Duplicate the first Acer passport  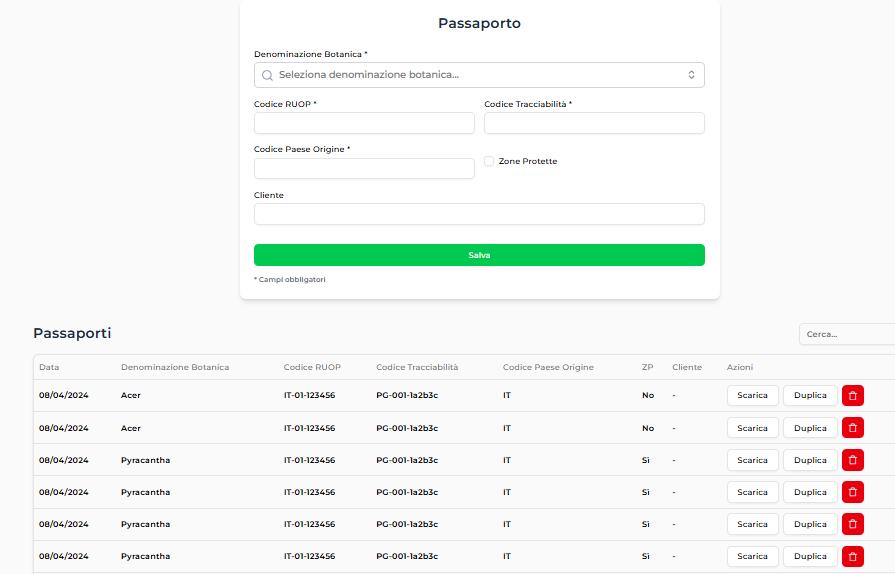click(x=810, y=395)
